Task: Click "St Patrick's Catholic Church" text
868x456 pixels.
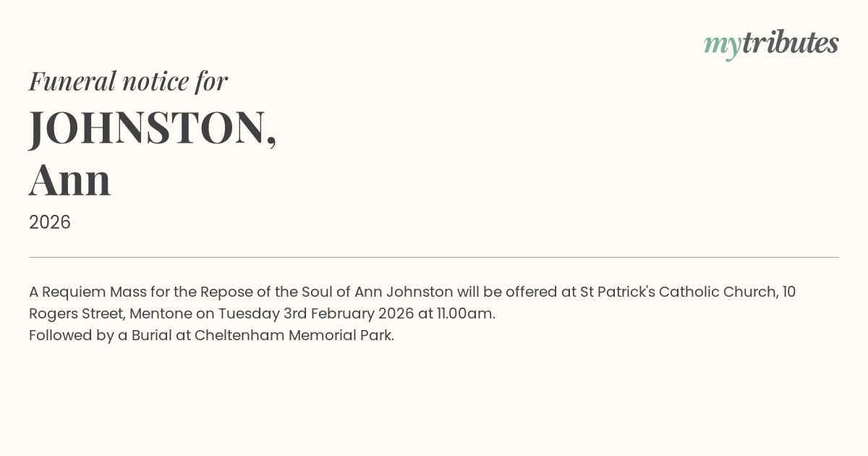Action: [x=678, y=292]
